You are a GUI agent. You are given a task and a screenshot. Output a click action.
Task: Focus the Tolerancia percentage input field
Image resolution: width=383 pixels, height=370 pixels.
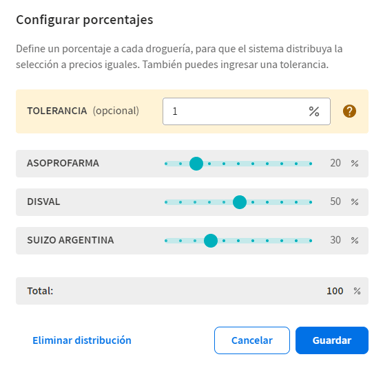[x=246, y=111]
